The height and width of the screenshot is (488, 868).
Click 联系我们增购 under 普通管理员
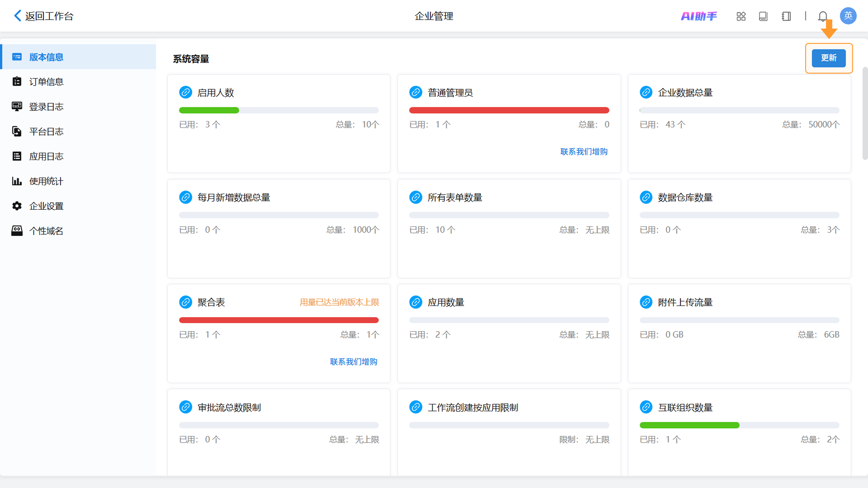tap(584, 152)
